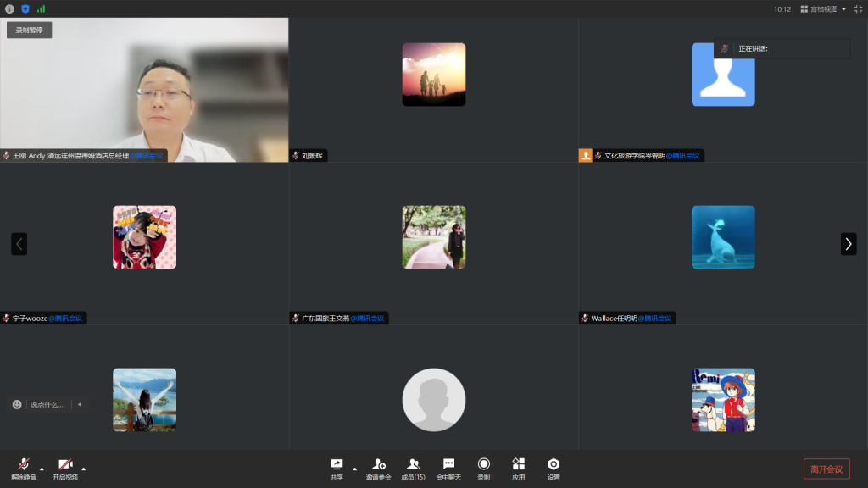This screenshot has height=488, width=868.
Task: Go to the next page of participants
Action: tap(848, 244)
